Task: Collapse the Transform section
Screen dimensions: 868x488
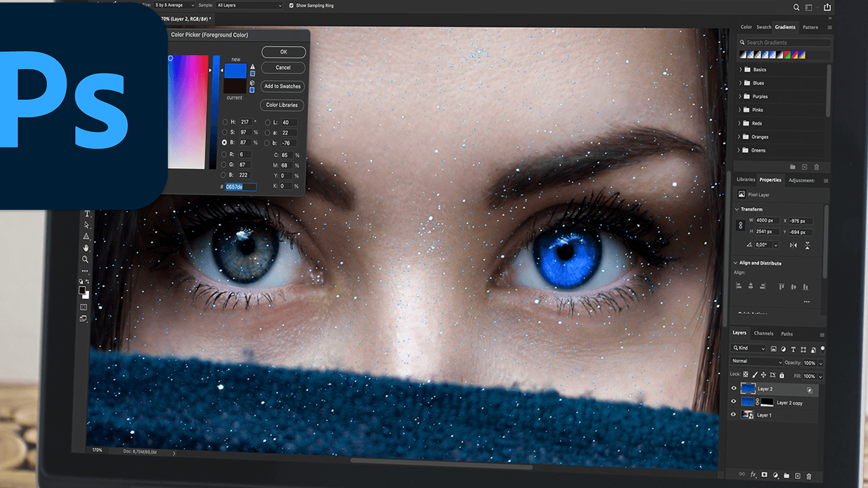Action: pyautogui.click(x=737, y=209)
